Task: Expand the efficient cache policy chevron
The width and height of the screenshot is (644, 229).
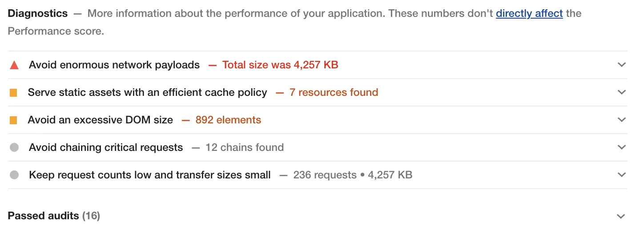Action: (622, 92)
